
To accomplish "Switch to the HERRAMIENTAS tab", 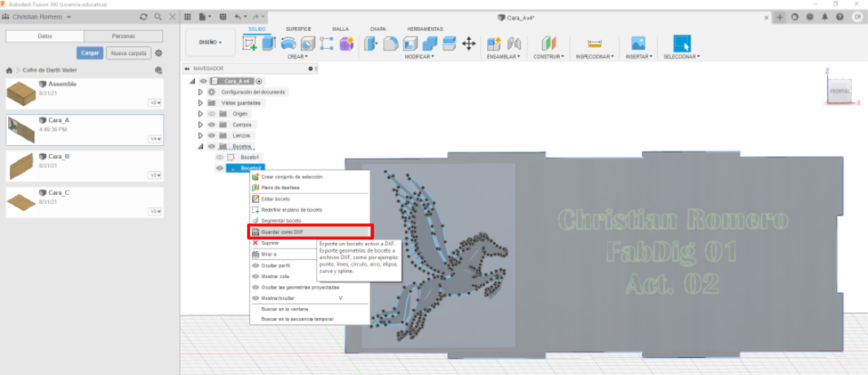I will tap(425, 29).
